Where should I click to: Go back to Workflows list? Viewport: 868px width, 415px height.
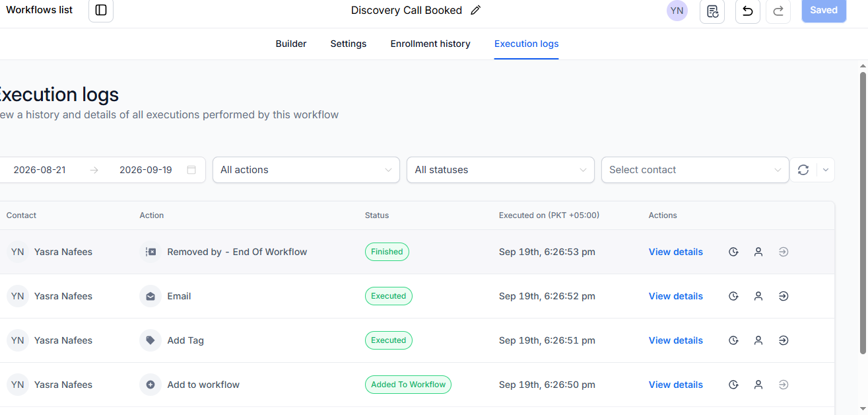pyautogui.click(x=40, y=10)
